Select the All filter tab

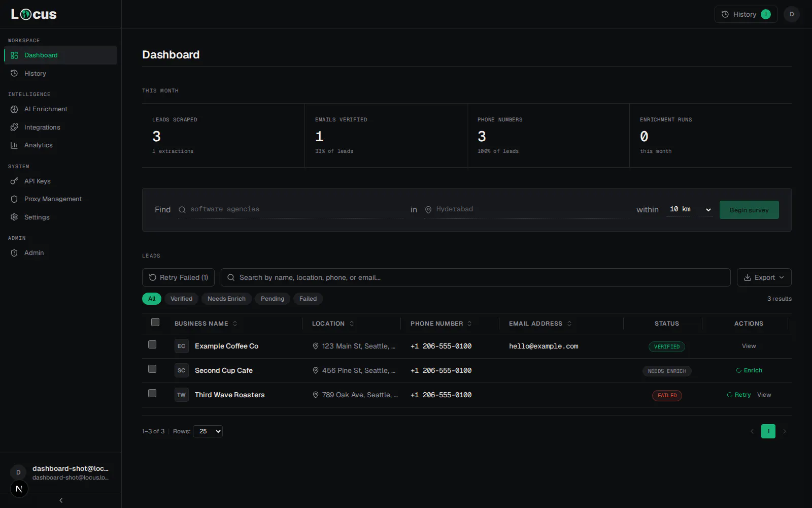(152, 299)
